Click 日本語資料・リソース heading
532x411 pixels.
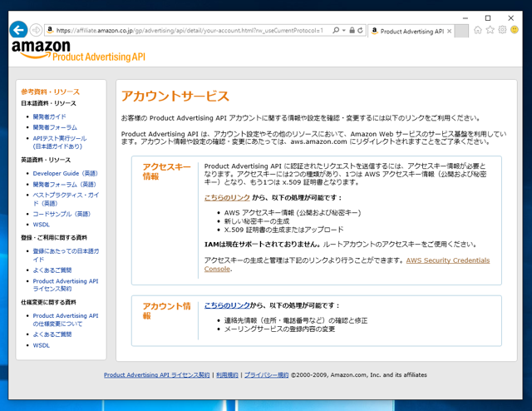[48, 103]
